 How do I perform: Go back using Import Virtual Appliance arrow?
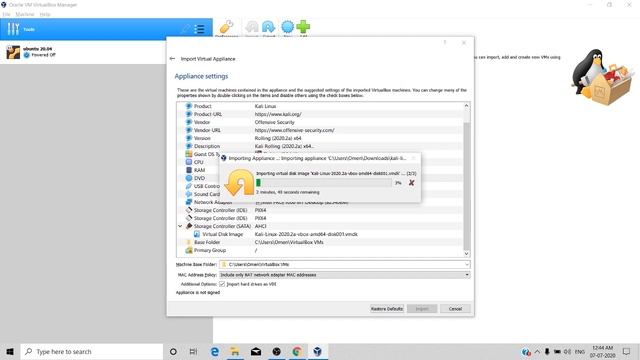tap(172, 59)
